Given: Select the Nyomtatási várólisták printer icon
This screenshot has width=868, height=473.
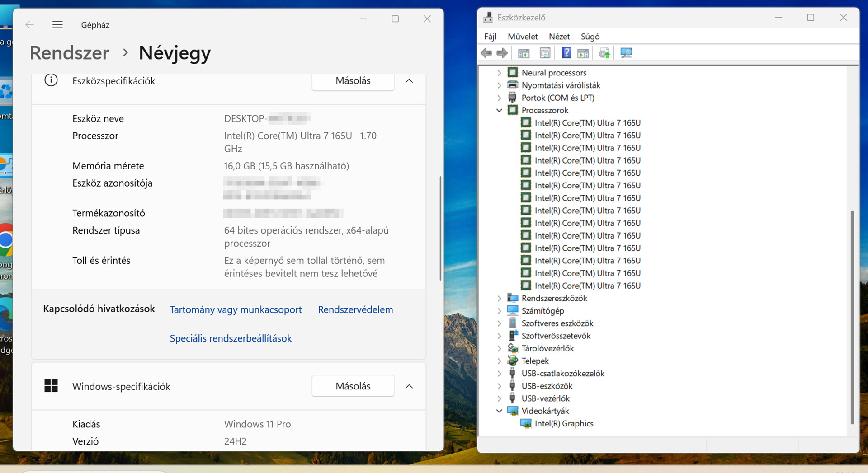Looking at the screenshot, I should coord(513,85).
